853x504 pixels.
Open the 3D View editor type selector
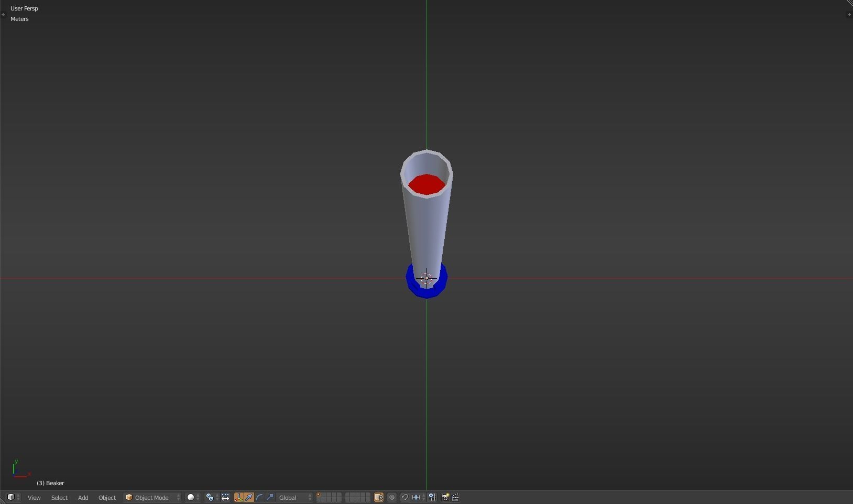coord(13,497)
